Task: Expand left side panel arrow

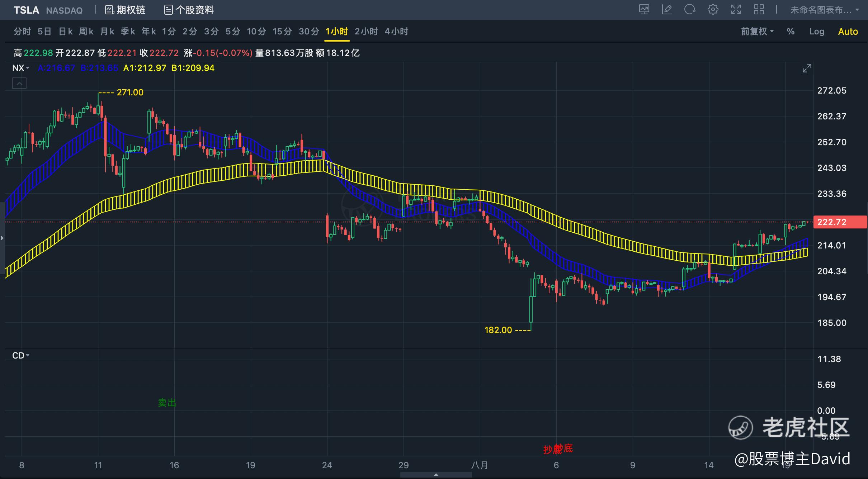Action: click(x=2, y=238)
